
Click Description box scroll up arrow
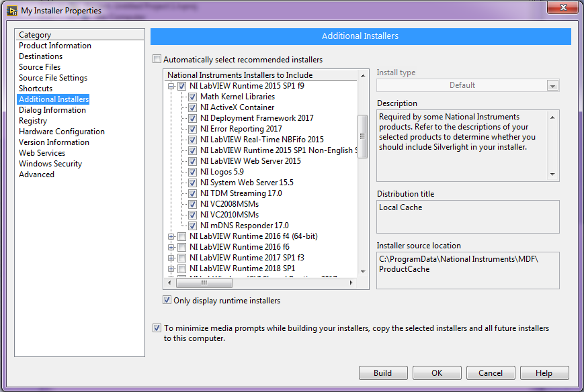tap(552, 117)
